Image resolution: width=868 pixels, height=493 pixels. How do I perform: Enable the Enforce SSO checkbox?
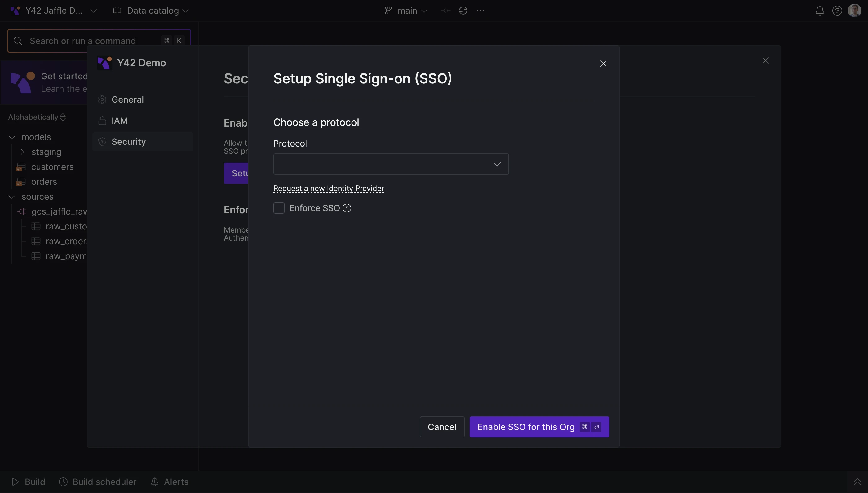[279, 208]
